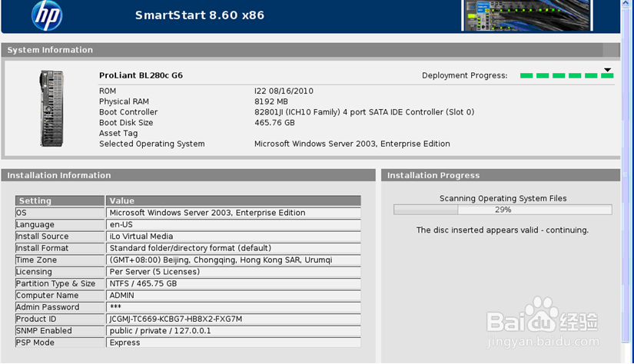Click Per Server (5 Licenses) value

click(234, 272)
